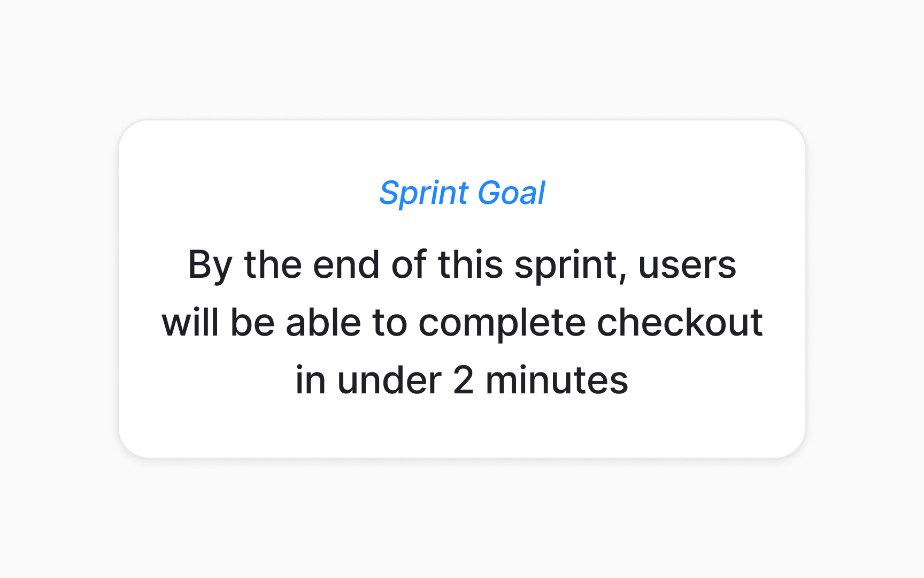The image size is (924, 578).
Task: Click the empty white area below the goal text
Action: point(462,428)
